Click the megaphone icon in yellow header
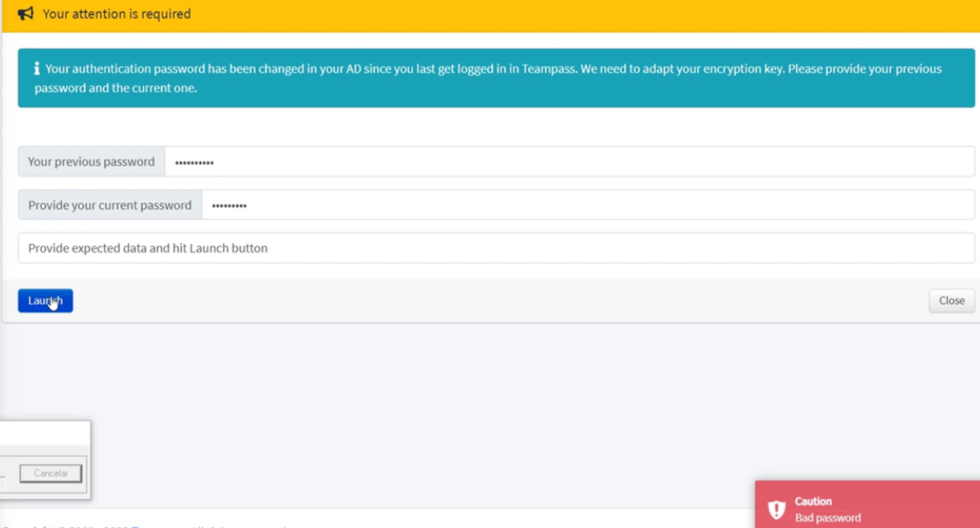980x528 pixels. (26, 13)
